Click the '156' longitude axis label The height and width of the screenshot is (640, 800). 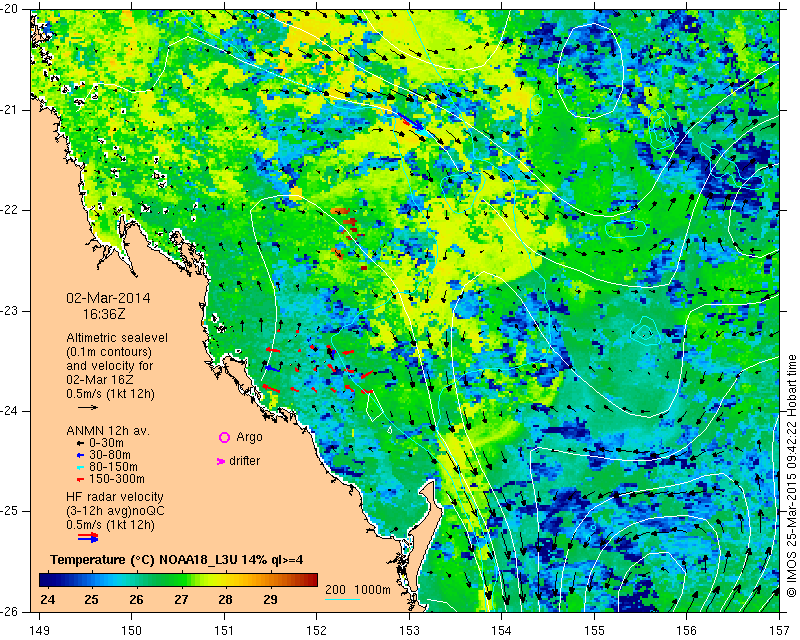686,631
